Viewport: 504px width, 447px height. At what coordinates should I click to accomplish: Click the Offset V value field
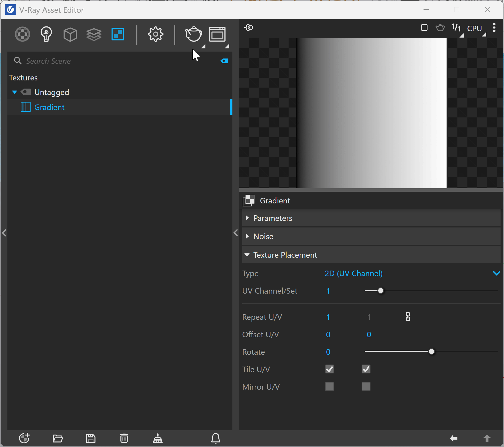(369, 335)
